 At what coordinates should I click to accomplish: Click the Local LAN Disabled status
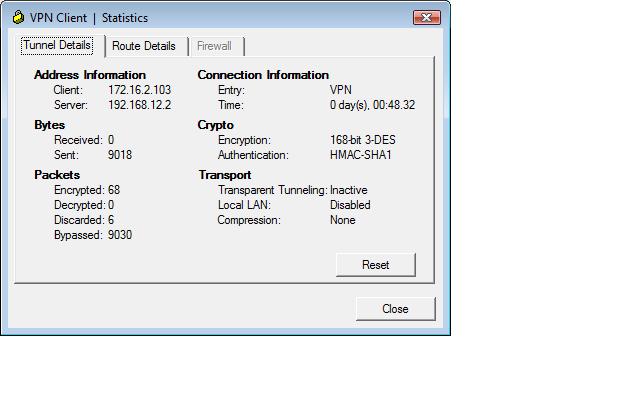(x=350, y=205)
